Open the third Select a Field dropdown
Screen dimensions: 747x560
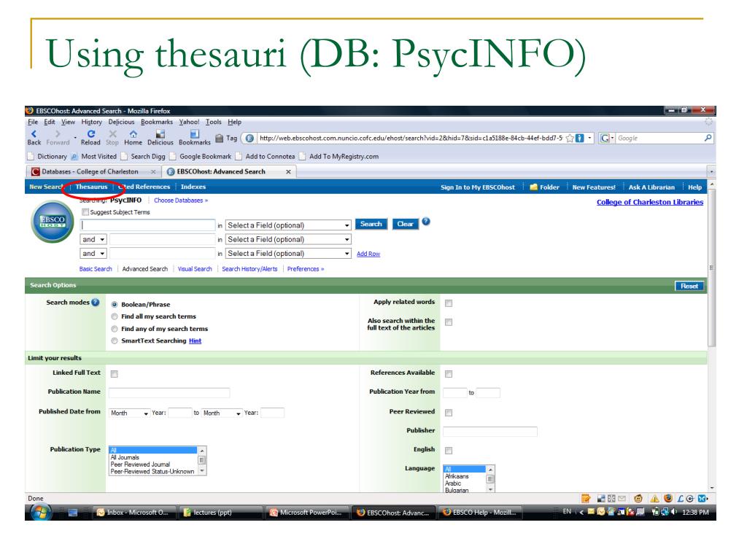point(288,253)
